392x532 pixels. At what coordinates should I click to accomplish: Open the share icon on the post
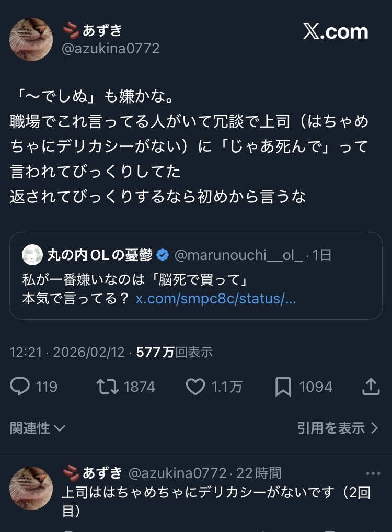372,387
